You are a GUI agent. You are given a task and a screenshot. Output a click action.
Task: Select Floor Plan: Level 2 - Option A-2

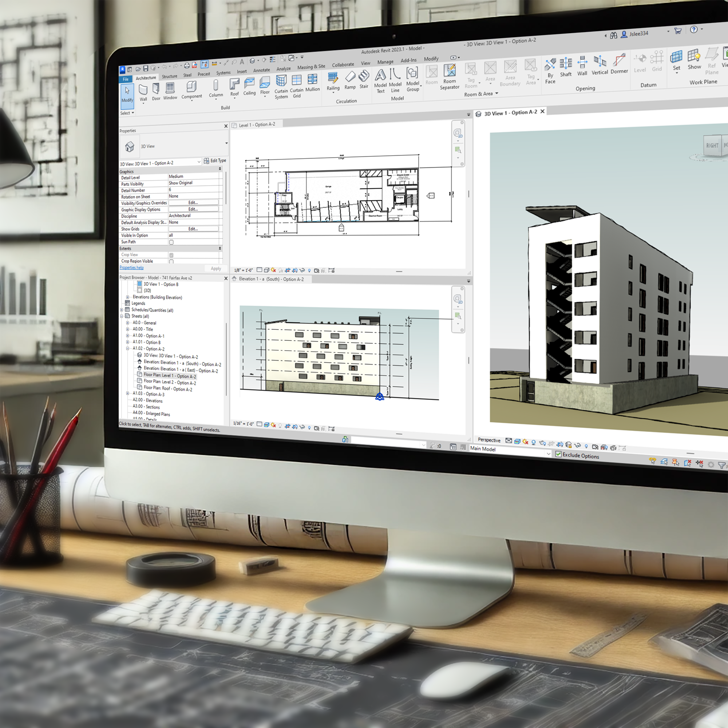pos(170,382)
